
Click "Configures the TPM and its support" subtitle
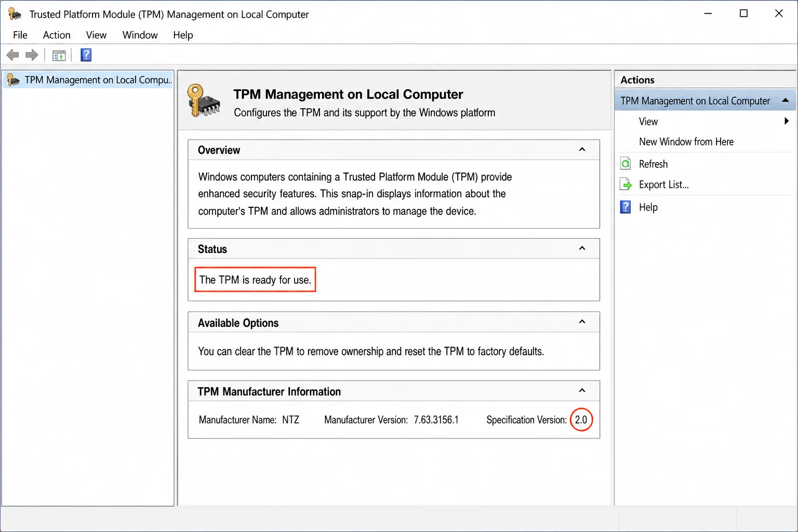coord(364,113)
